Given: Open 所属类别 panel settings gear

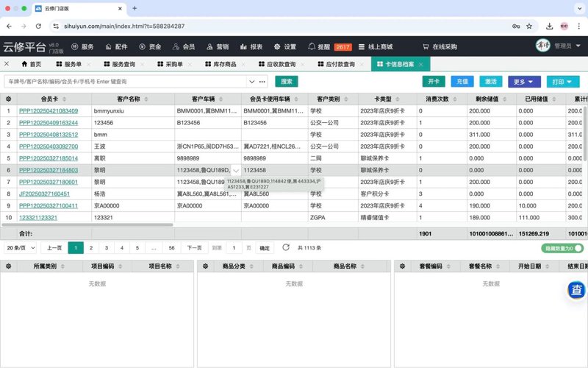Looking at the screenshot, I should coord(8,266).
